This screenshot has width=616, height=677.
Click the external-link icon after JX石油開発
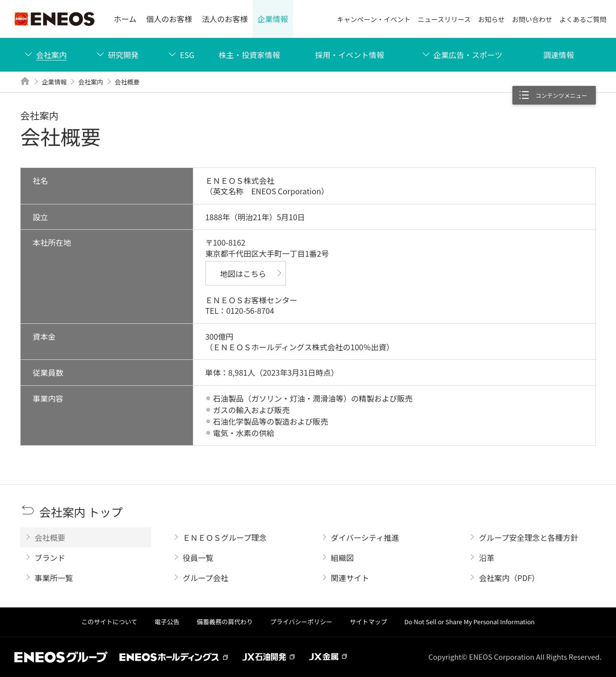coord(292,657)
